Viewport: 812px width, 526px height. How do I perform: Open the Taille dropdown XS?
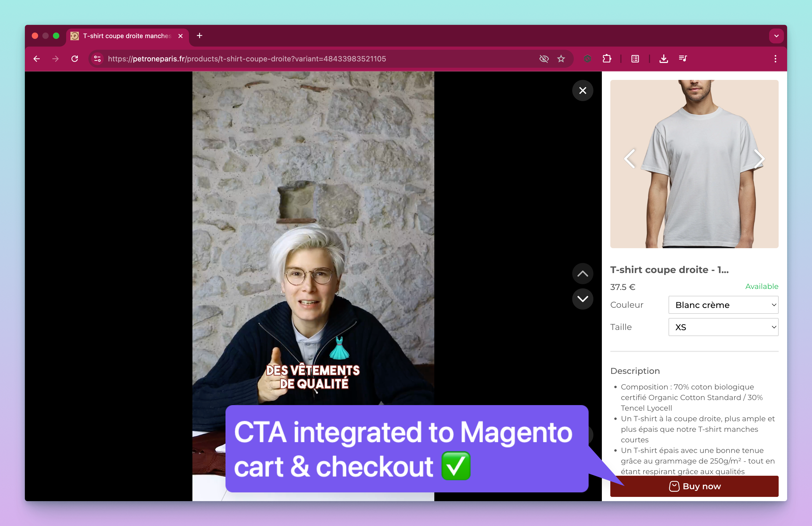[x=723, y=327]
